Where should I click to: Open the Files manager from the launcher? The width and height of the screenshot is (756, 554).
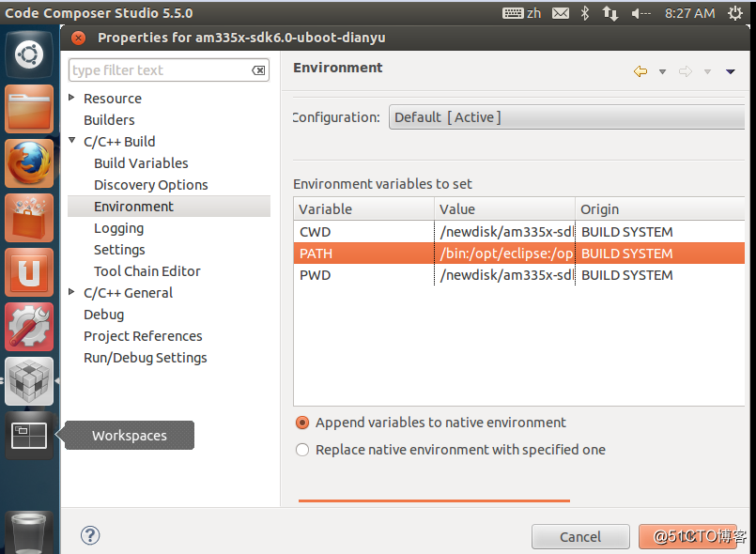pos(29,109)
